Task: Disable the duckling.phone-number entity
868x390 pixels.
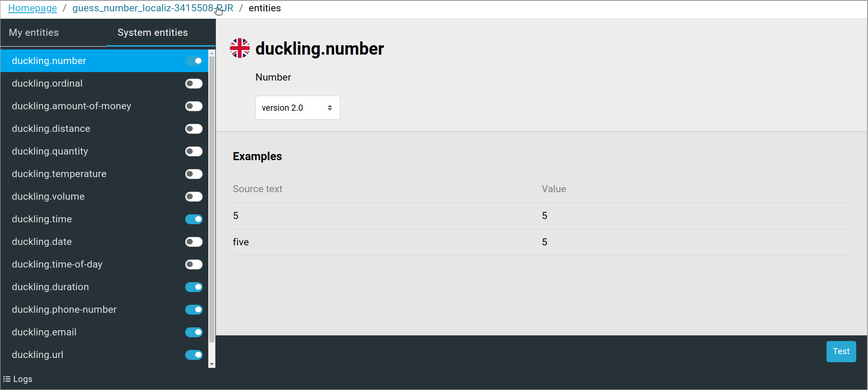Action: coord(194,309)
